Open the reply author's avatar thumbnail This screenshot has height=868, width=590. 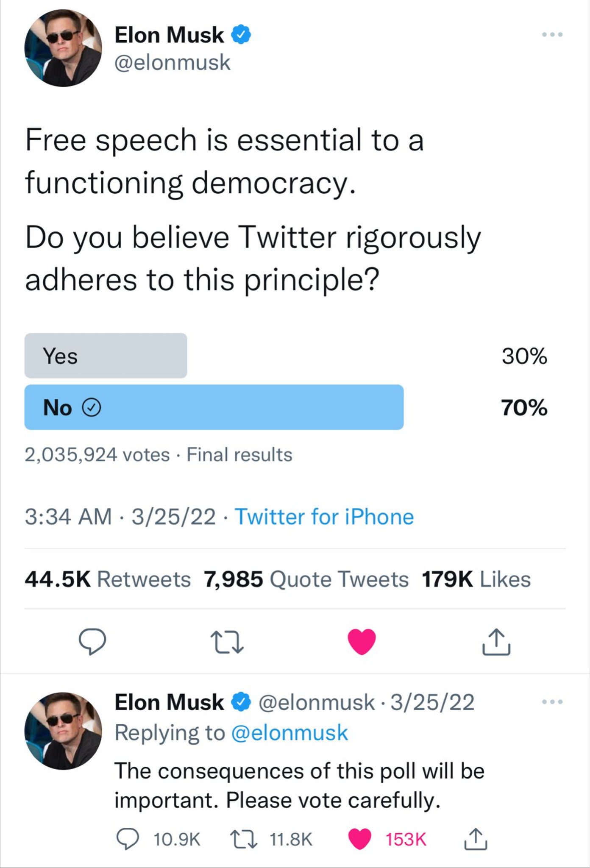63,731
